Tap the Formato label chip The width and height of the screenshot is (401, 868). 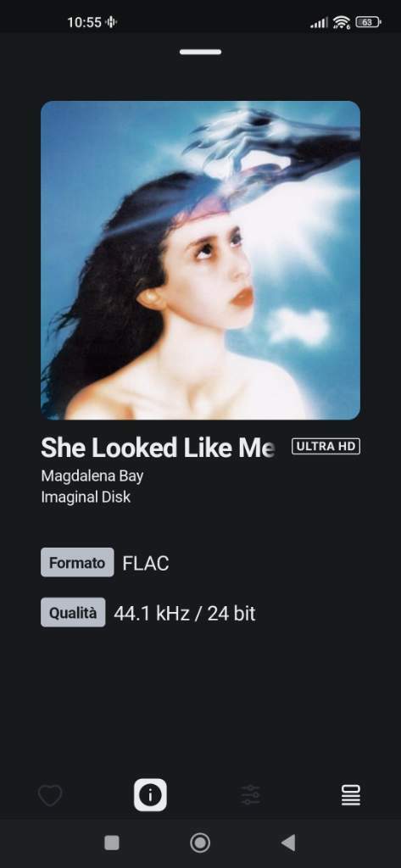pos(77,563)
